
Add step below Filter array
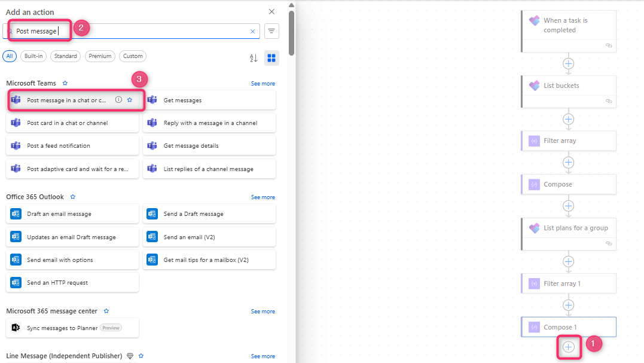(569, 163)
